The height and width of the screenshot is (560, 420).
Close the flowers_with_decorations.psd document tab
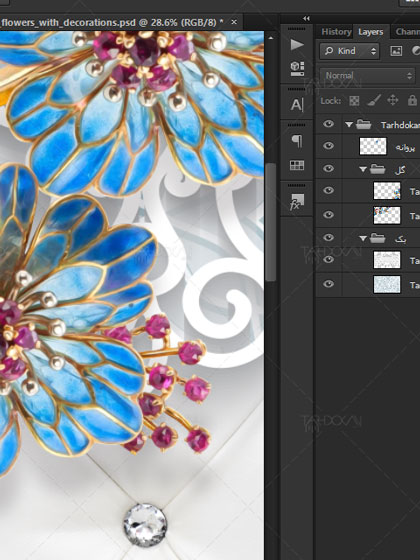tap(234, 22)
